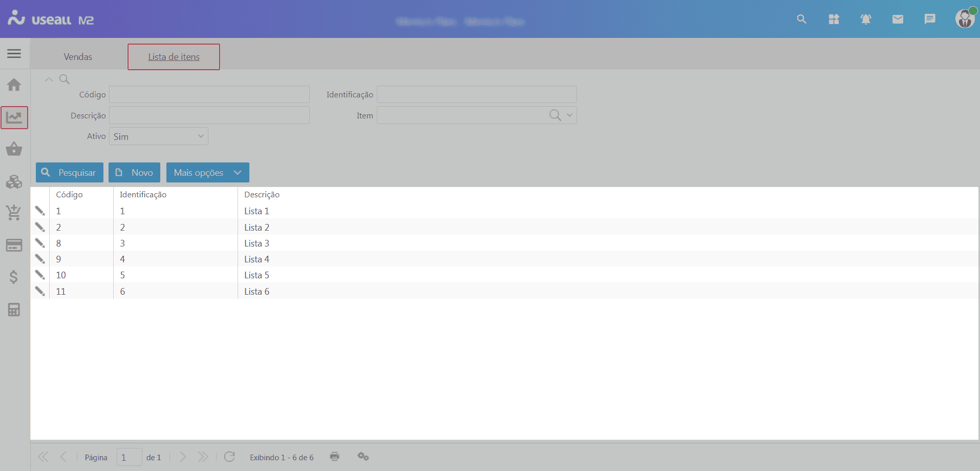Refresh the grid results
980x471 pixels.
point(229,457)
